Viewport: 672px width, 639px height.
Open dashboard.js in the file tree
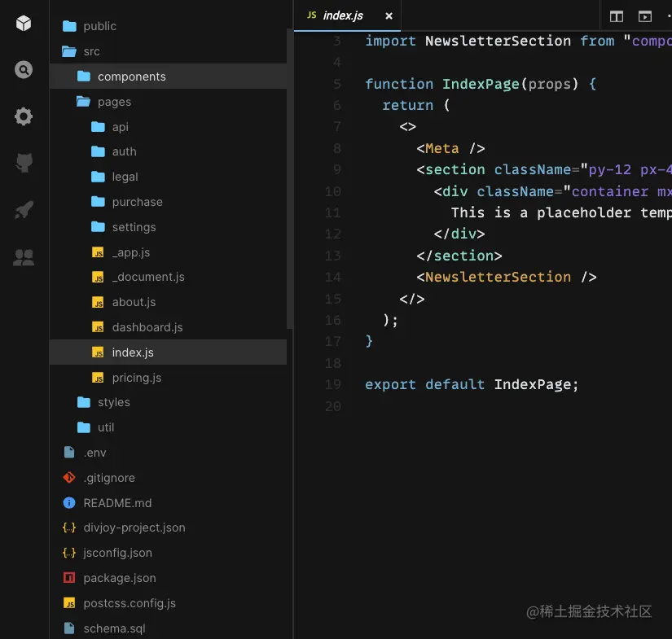[168, 327]
